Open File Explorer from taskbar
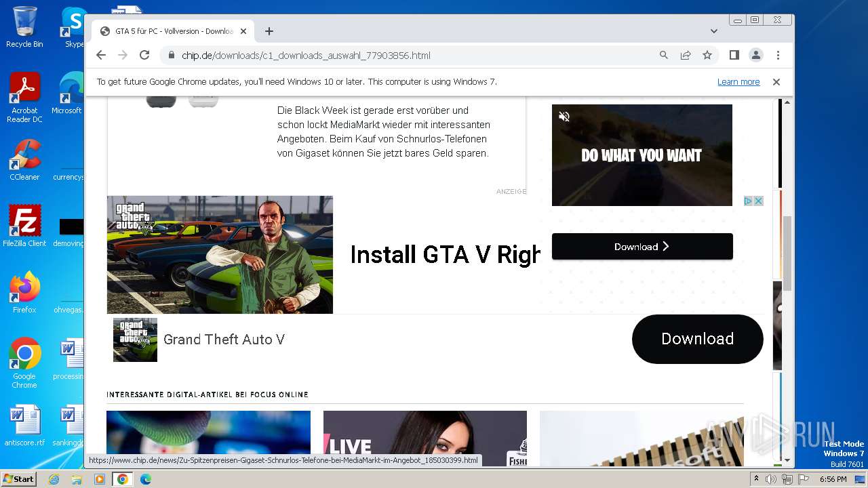Image resolution: width=868 pixels, height=488 pixels. (77, 479)
